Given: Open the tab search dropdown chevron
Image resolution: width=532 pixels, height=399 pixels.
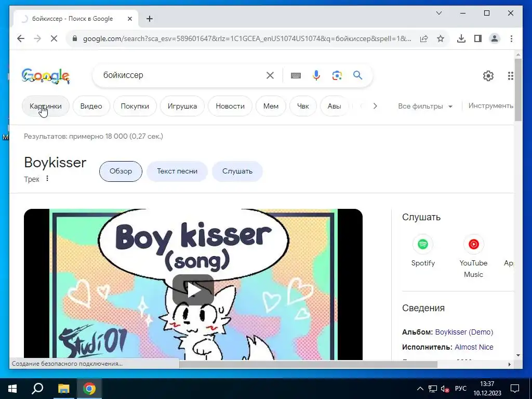Looking at the screenshot, I should point(438,13).
